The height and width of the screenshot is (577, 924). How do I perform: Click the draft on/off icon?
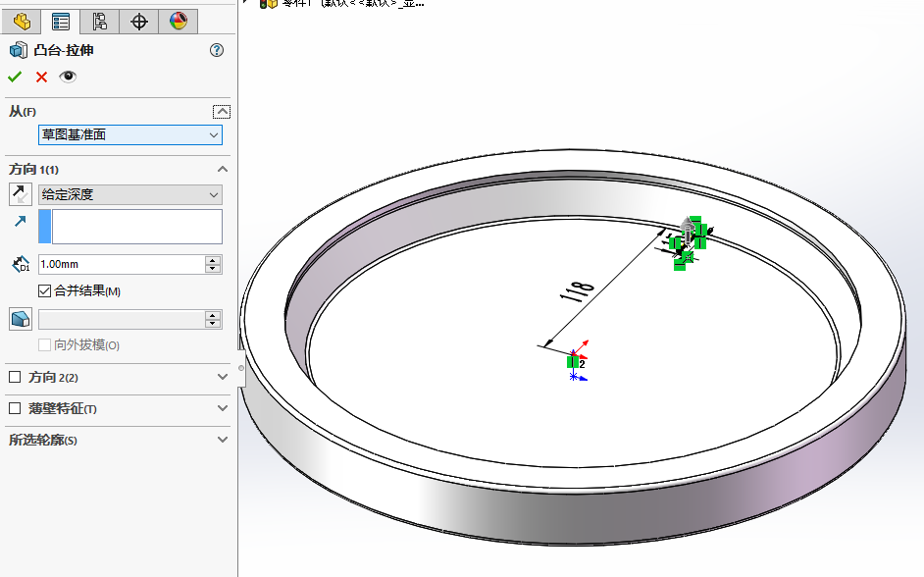pos(20,319)
